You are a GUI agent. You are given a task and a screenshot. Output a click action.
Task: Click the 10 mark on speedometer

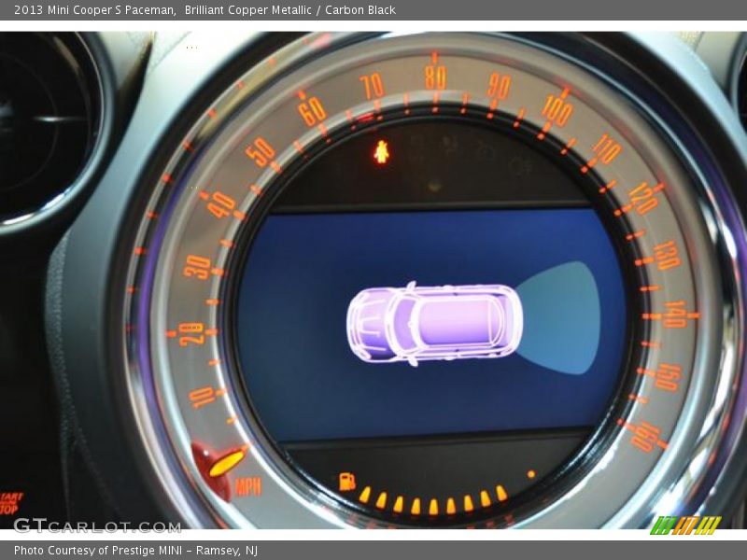click(x=202, y=398)
